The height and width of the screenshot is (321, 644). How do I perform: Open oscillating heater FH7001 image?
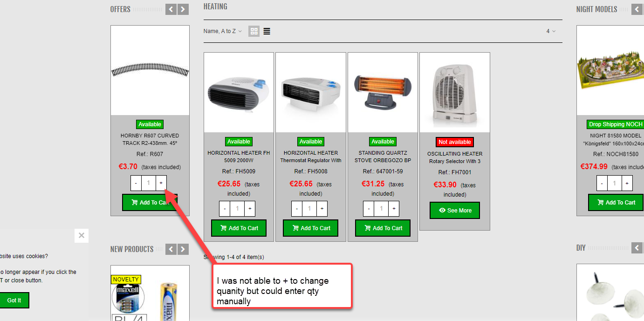pyautogui.click(x=455, y=92)
